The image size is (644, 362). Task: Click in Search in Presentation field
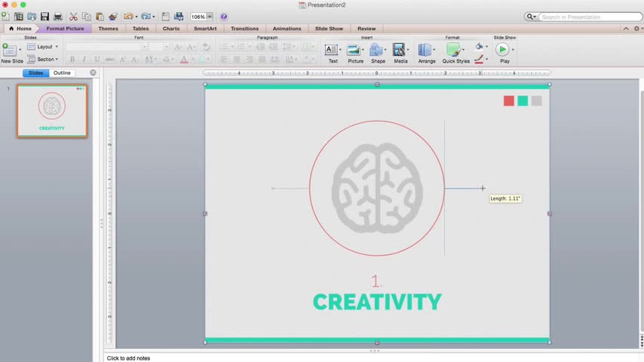click(x=590, y=17)
